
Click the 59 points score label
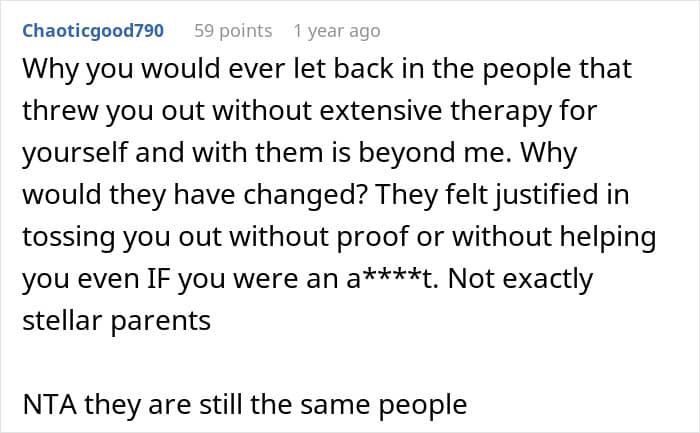[x=233, y=31]
